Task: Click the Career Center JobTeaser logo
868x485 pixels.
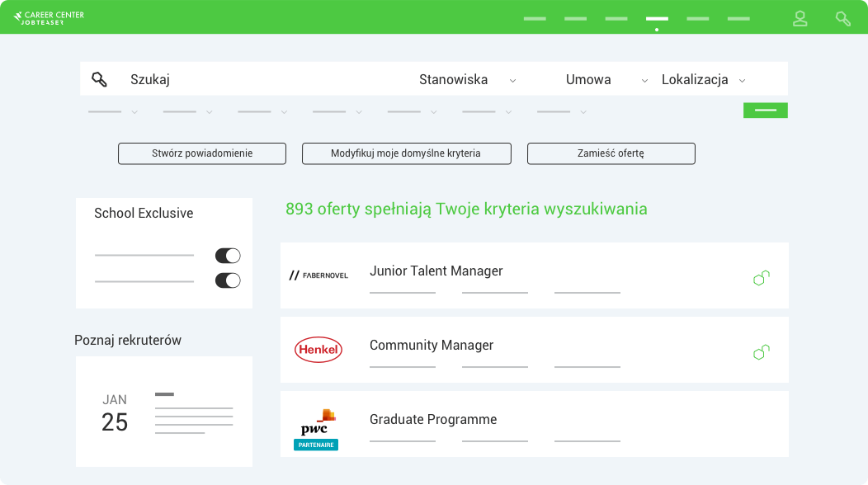Action: 49,17
